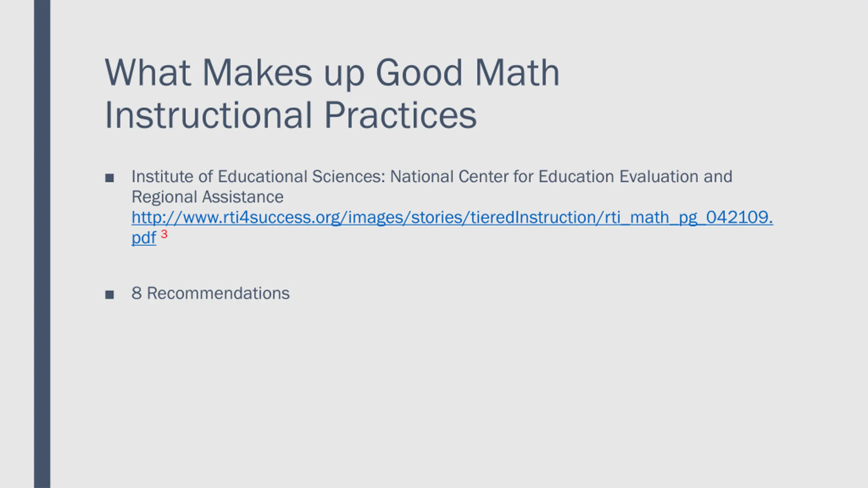Click the word 'Math' in the title
Image resolution: width=868 pixels, height=488 pixels.
517,73
